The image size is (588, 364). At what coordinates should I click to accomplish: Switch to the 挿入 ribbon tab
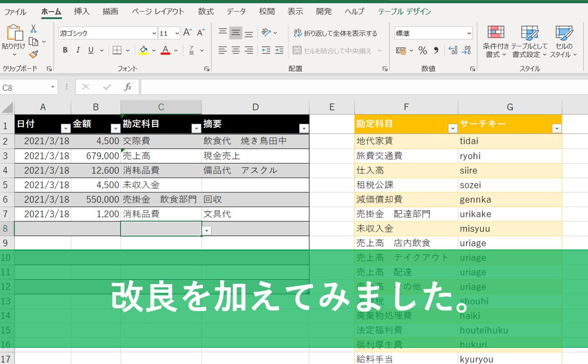82,11
